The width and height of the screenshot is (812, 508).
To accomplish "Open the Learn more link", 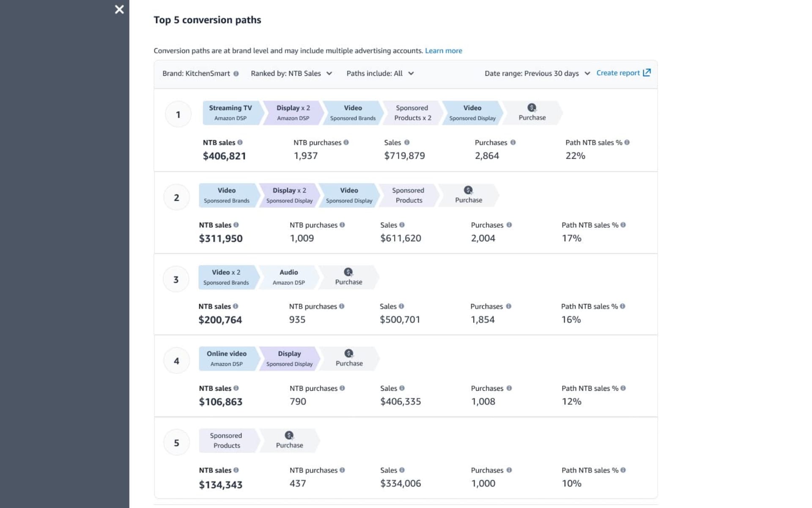I will (x=443, y=50).
